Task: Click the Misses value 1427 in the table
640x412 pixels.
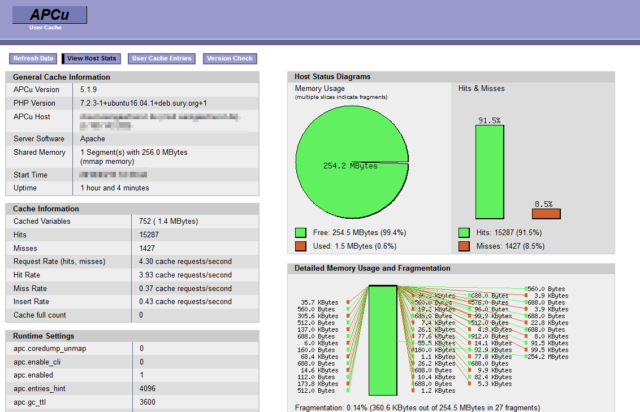Action: click(147, 248)
